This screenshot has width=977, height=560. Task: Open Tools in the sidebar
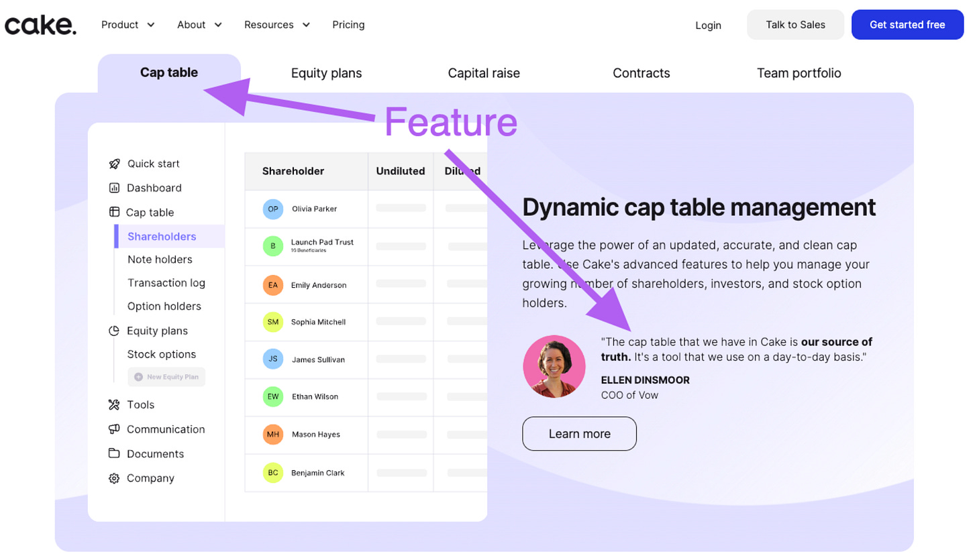tap(132, 404)
